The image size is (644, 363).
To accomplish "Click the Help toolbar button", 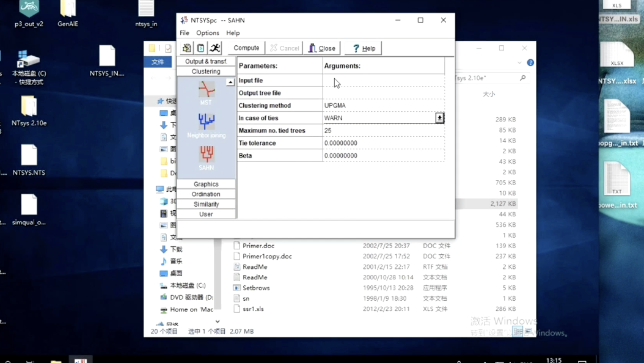I will [363, 48].
